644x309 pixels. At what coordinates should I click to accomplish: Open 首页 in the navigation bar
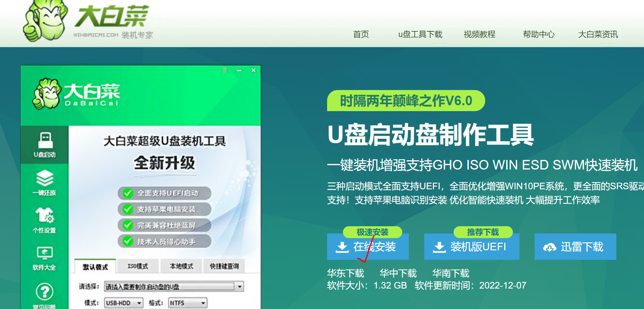(361, 34)
